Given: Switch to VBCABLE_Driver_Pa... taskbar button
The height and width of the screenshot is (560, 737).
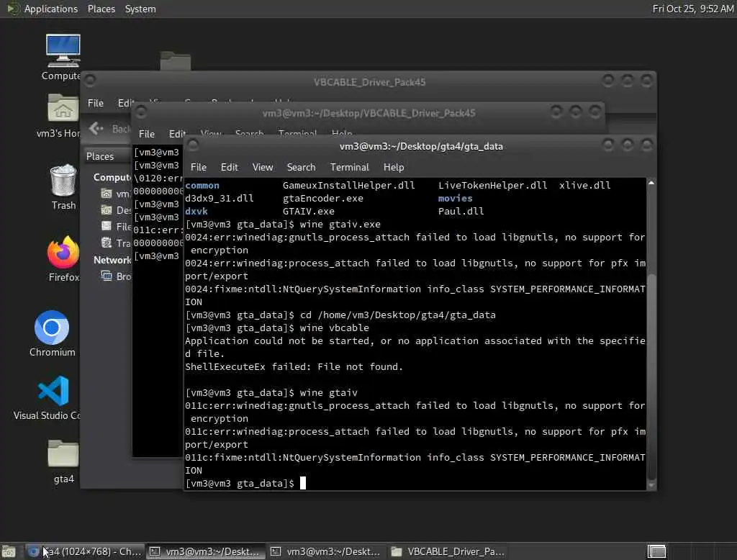Looking at the screenshot, I should [x=448, y=551].
